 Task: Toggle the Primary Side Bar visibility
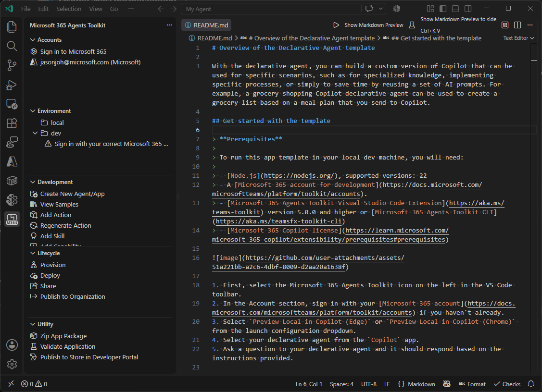[x=443, y=9]
